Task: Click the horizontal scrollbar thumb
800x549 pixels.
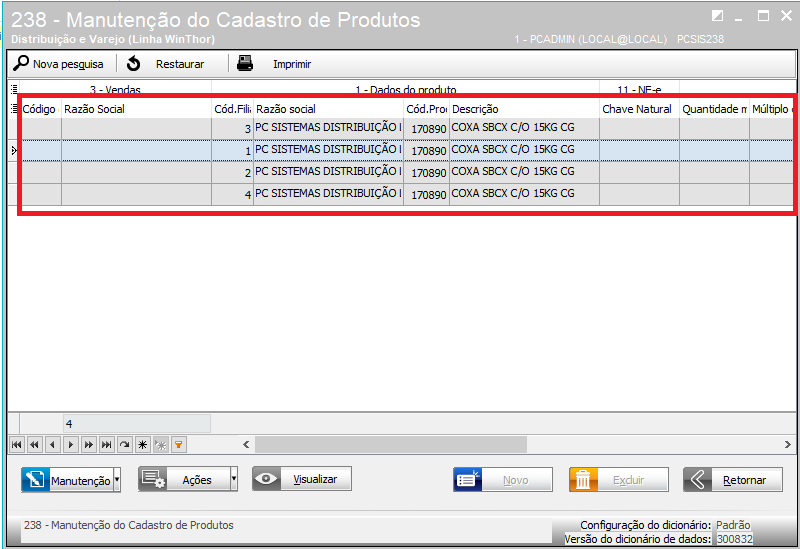Action: click(x=391, y=444)
